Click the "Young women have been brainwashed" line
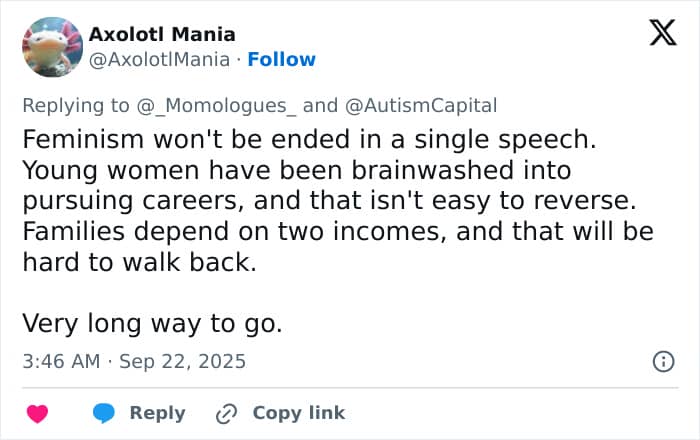This screenshot has width=700, height=440. click(x=295, y=169)
